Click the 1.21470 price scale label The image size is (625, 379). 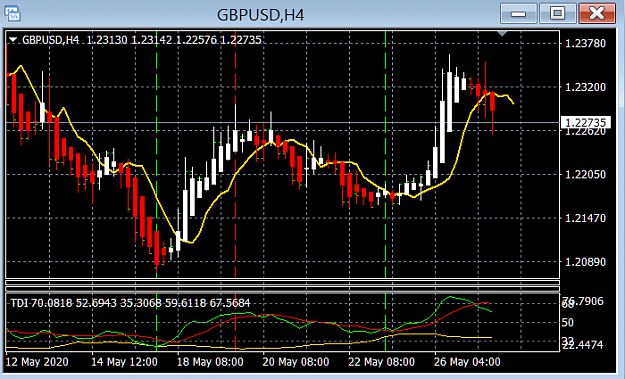tap(585, 218)
